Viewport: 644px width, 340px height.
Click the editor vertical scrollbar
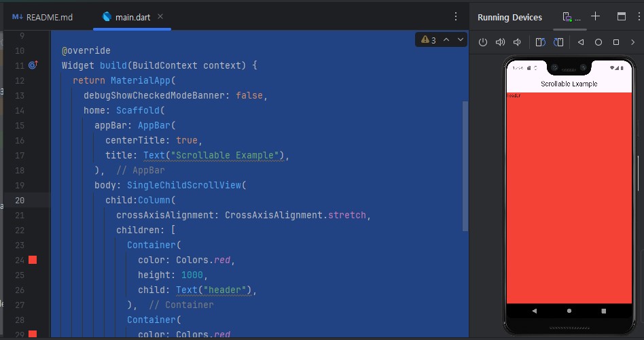click(x=465, y=166)
